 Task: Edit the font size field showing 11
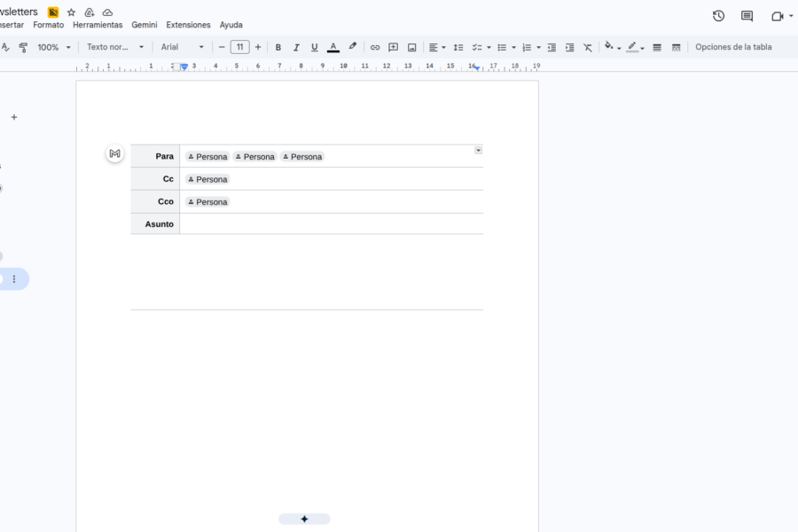coord(239,47)
